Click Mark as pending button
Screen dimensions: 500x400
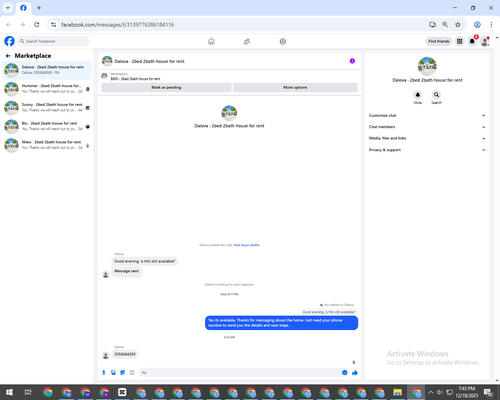pos(166,87)
